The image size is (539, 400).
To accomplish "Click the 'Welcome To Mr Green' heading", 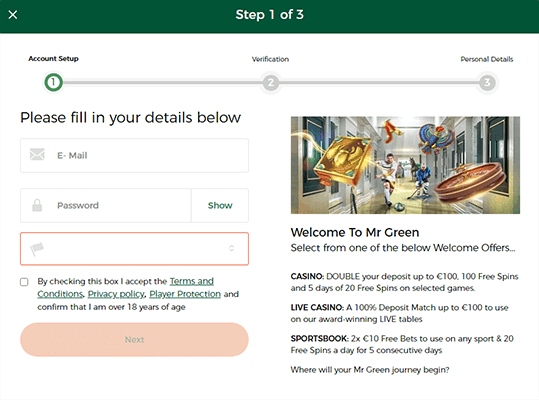I will pyautogui.click(x=355, y=233).
